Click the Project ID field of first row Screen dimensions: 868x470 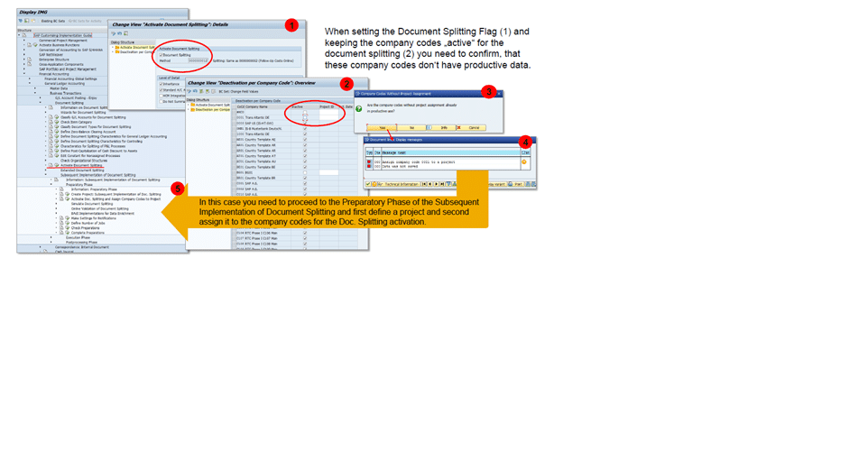327,112
